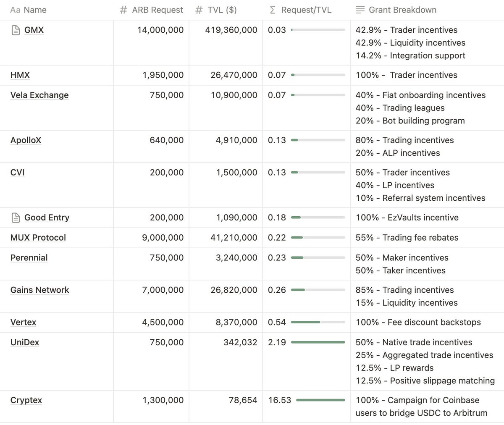Open the UniDex entry

pos(25,343)
